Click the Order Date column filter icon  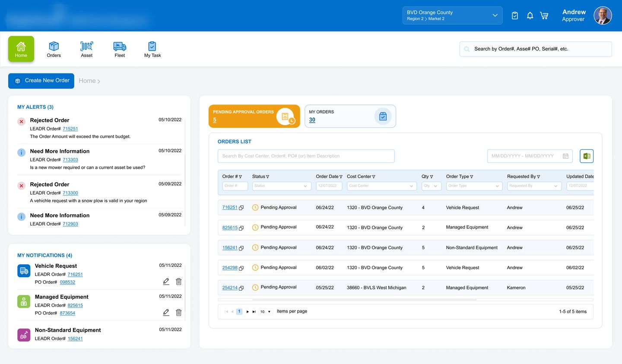coord(341,177)
